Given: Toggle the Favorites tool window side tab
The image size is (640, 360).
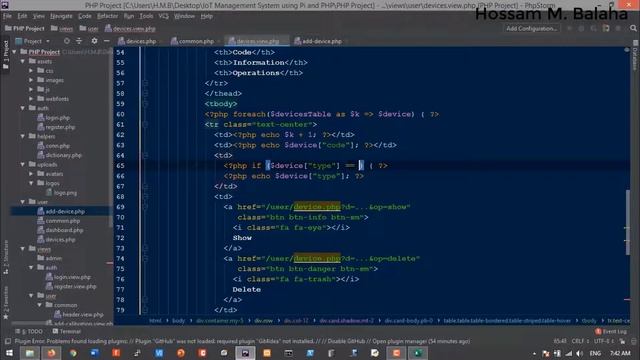Looking at the screenshot, I should coord(6,303).
